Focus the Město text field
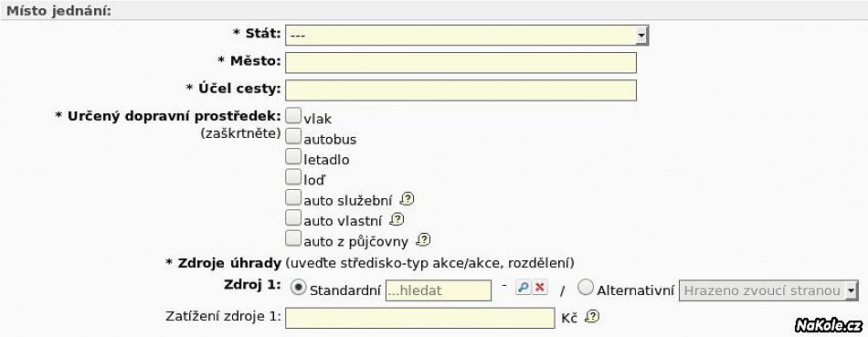The image size is (868, 337). pyautogui.click(x=460, y=62)
